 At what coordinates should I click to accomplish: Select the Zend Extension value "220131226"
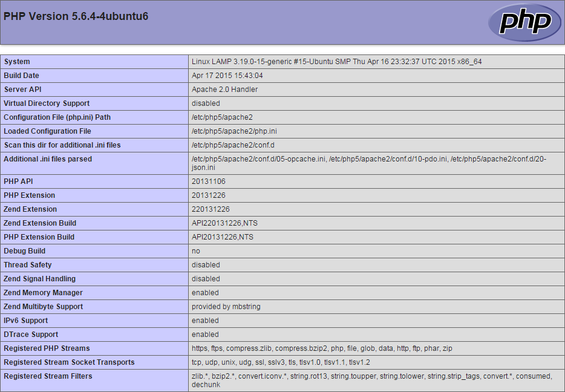(211, 209)
